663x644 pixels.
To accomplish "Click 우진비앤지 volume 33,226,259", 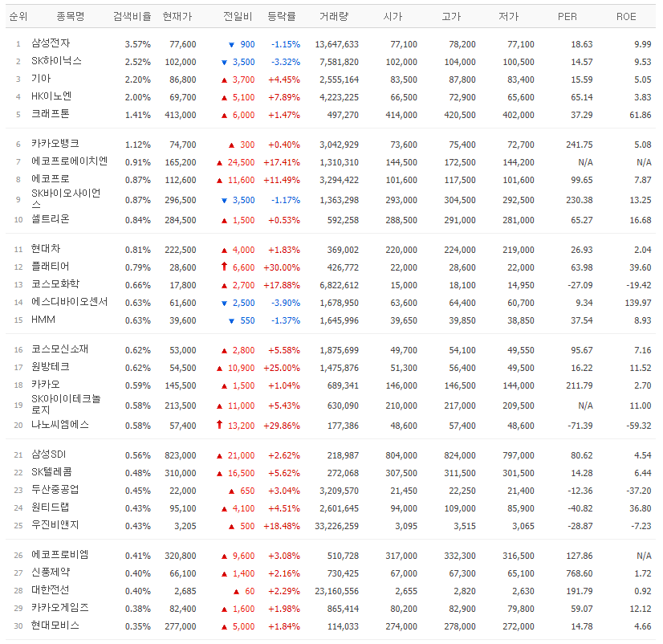I will [336, 527].
